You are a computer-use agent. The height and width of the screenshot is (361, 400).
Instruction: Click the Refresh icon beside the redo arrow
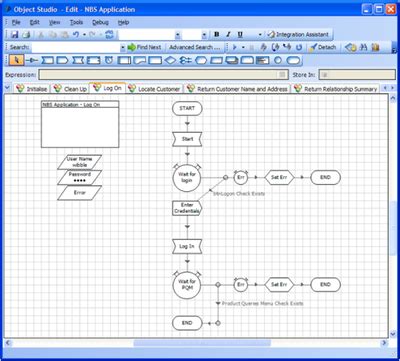(x=109, y=35)
